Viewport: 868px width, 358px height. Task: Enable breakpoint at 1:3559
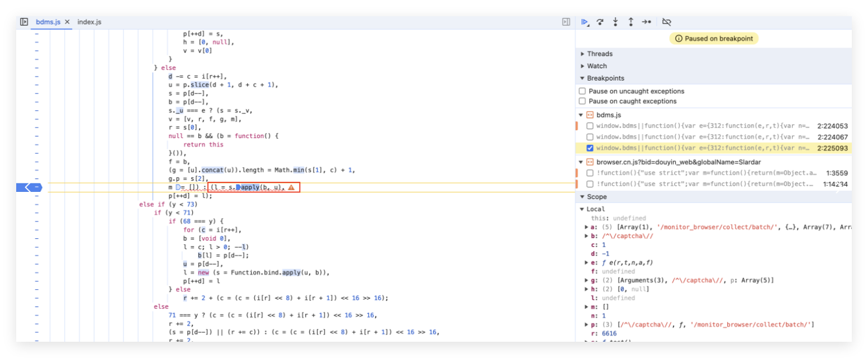[590, 173]
